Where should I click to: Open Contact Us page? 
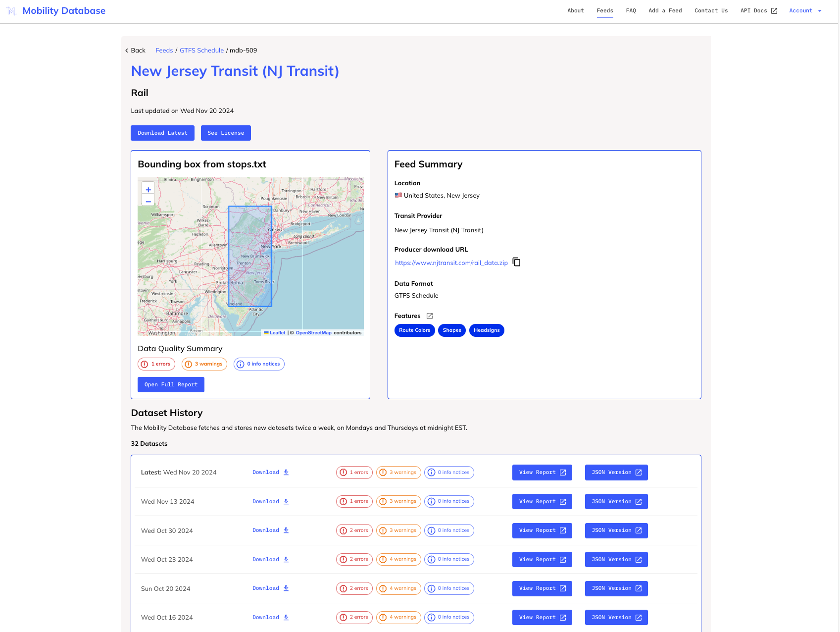(711, 11)
